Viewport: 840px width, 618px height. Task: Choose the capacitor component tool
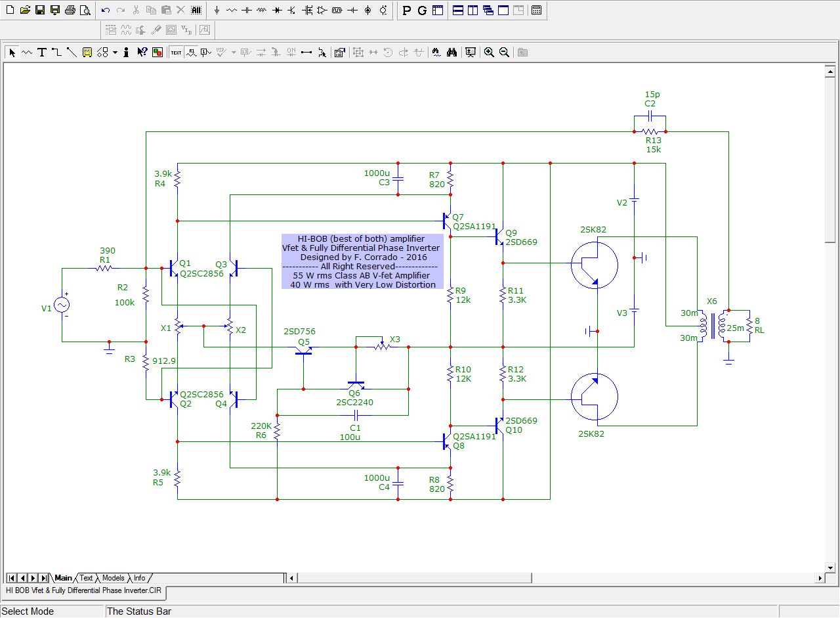coord(247,11)
